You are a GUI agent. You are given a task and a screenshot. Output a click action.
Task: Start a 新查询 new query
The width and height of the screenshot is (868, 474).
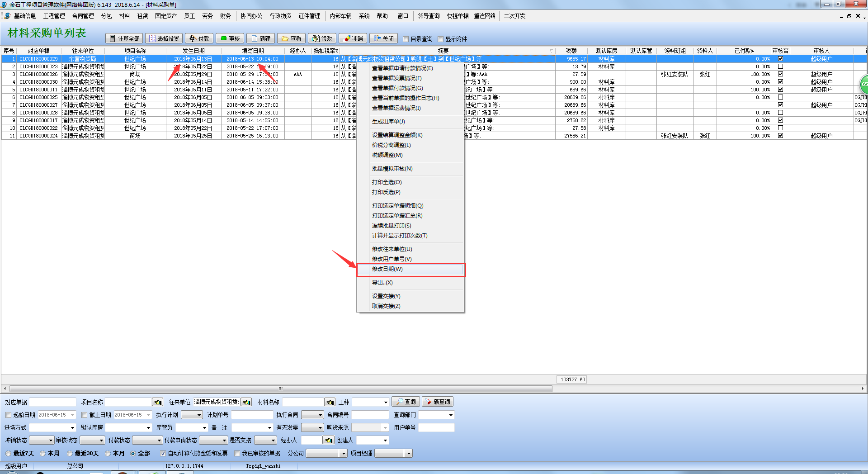438,402
